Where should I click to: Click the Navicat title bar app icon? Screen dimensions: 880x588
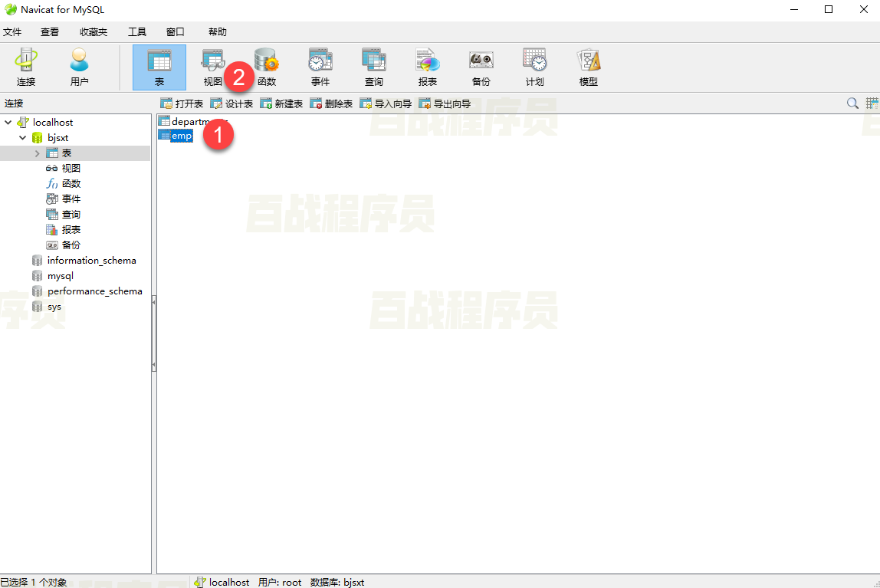pos(11,9)
